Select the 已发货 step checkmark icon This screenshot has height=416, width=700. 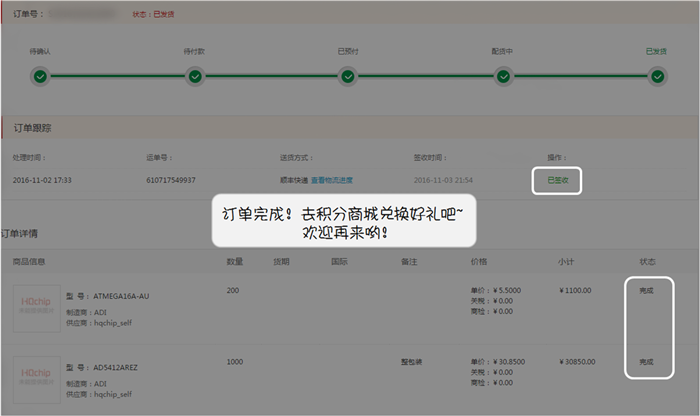tap(657, 76)
